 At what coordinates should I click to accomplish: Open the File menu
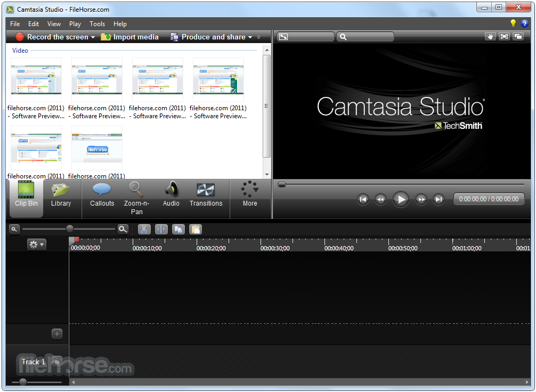click(x=15, y=24)
